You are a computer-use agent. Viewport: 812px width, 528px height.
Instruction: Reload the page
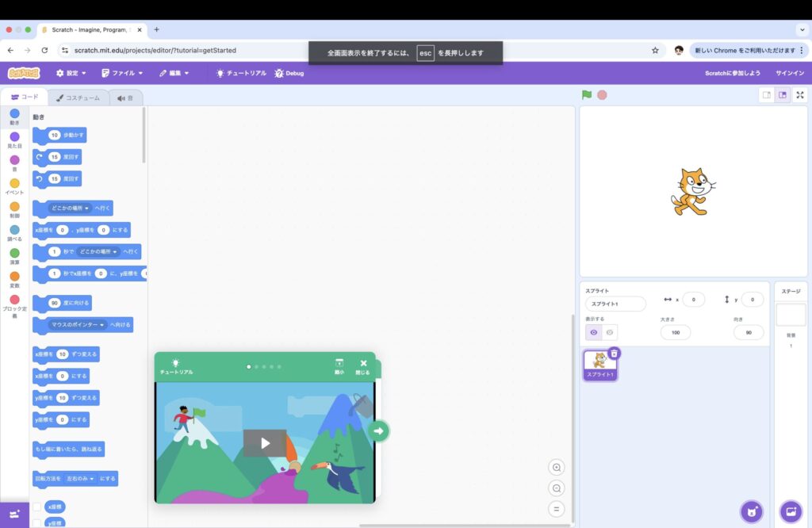tap(44, 50)
